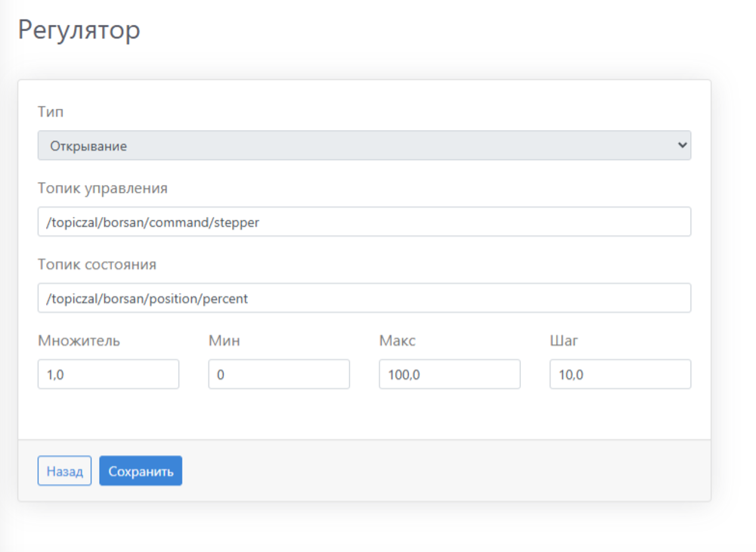Click the Топик управления label
The image size is (756, 552).
click(103, 188)
